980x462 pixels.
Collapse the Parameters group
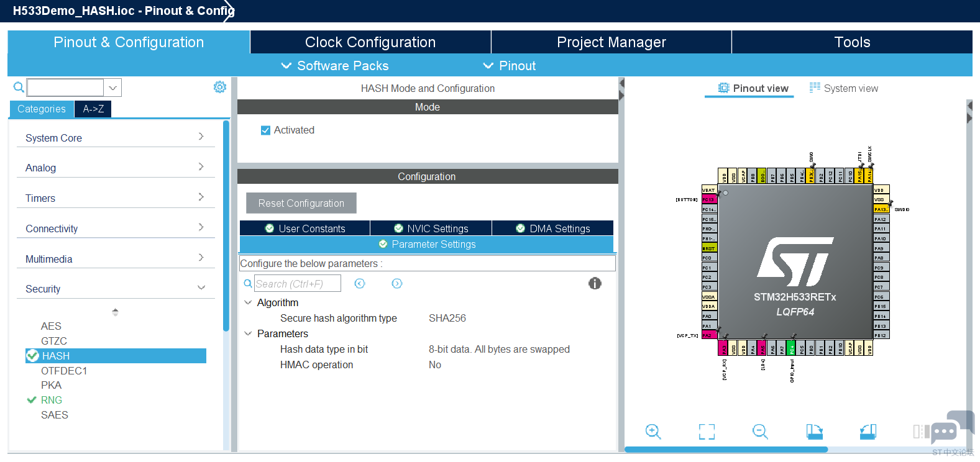tap(248, 333)
